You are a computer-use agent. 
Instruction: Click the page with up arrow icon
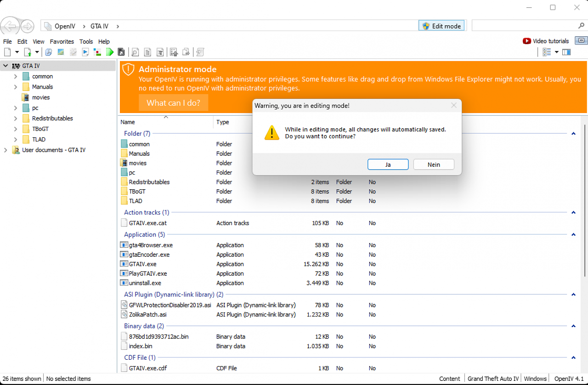tap(174, 52)
